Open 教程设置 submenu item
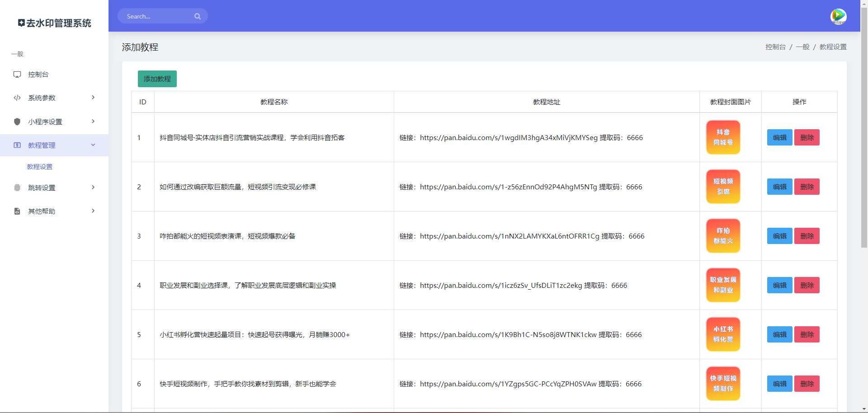Screen dimensions: 868x413 pos(40,167)
